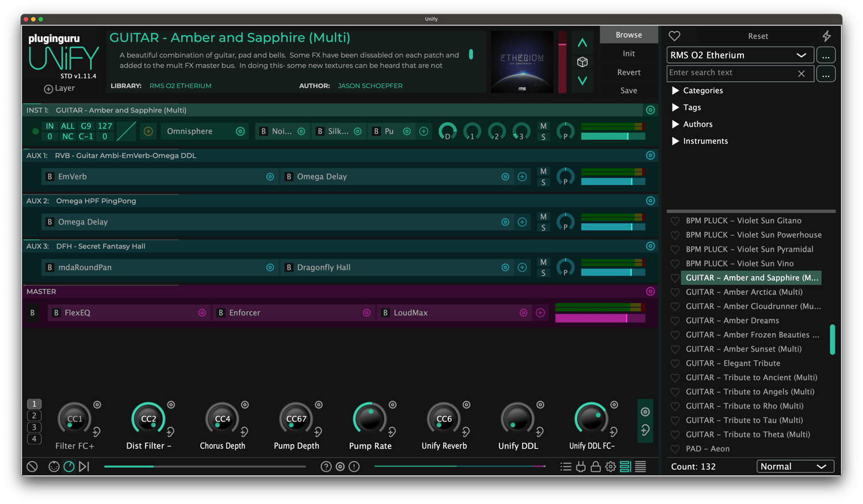
Task: Solo the AUX 2 channel
Action: [543, 228]
